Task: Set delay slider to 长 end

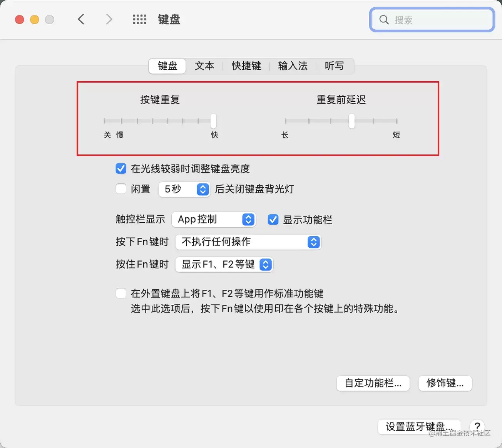Action: pos(285,121)
